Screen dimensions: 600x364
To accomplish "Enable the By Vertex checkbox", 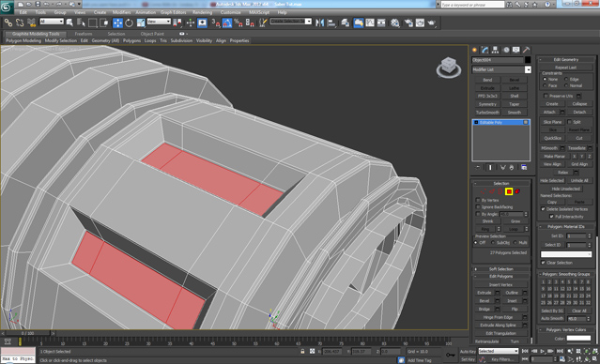I will pos(478,200).
